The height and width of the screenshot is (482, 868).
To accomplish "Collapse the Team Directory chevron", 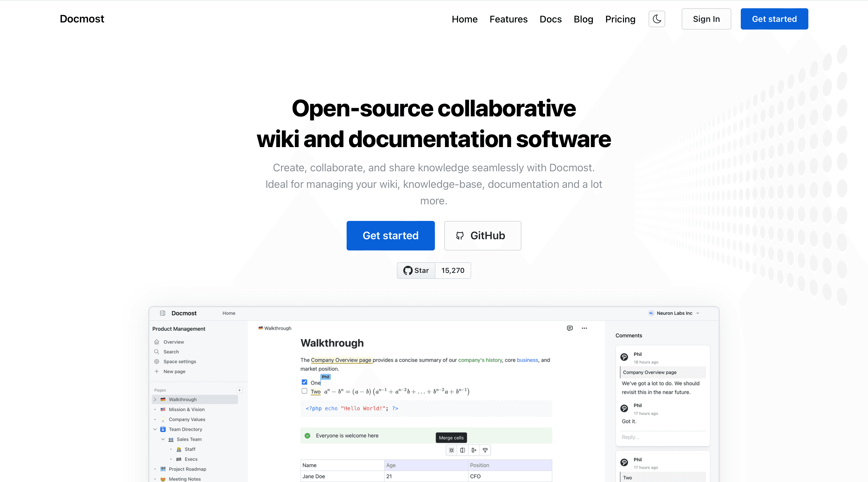I will click(x=155, y=429).
